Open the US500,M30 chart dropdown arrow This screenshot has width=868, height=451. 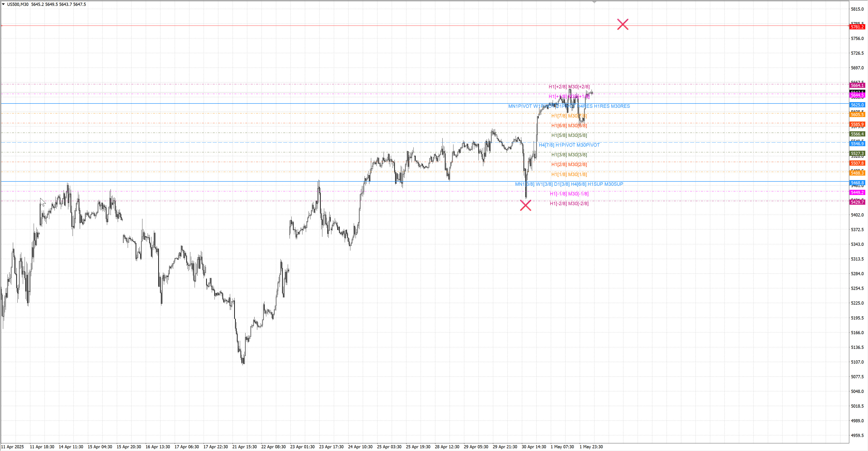3,4
